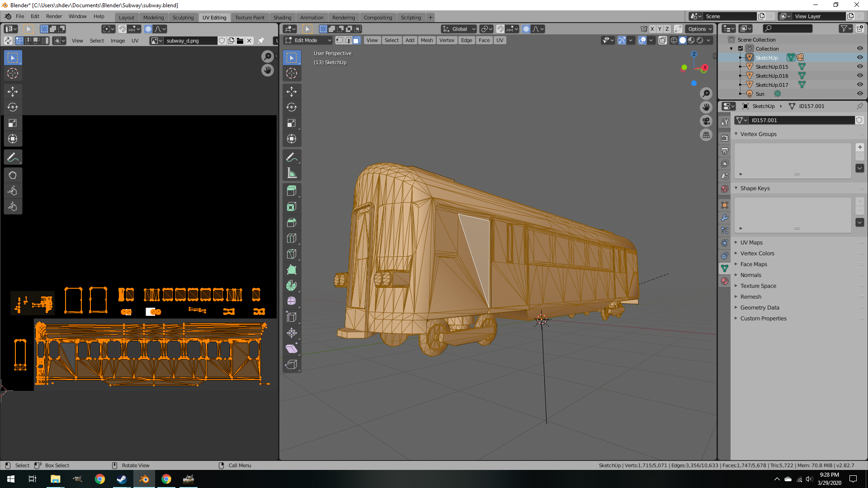Switch to wireframe viewport shading
This screenshot has width=868, height=488.
click(x=674, y=40)
